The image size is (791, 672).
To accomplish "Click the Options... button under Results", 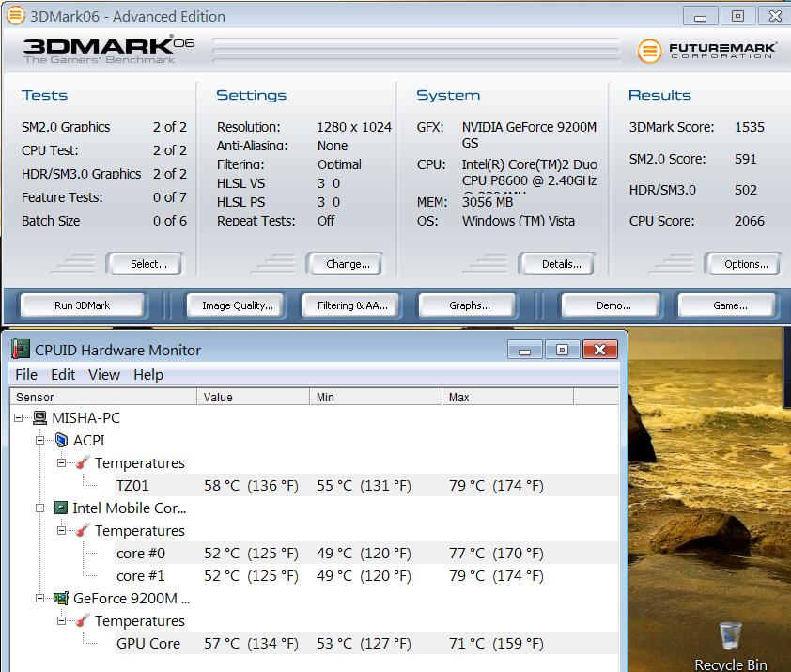I will [746, 264].
